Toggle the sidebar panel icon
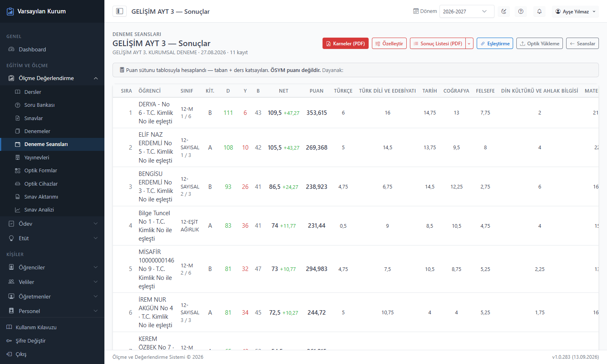The width and height of the screenshot is (607, 364). click(x=119, y=11)
